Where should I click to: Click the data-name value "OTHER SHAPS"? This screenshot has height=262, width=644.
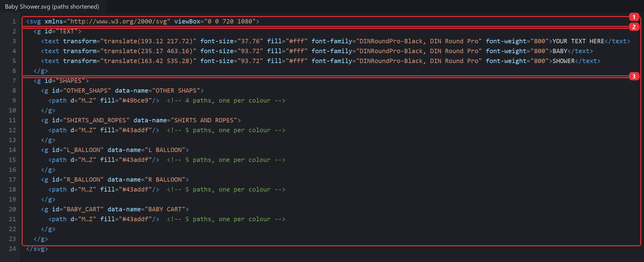[x=176, y=91]
